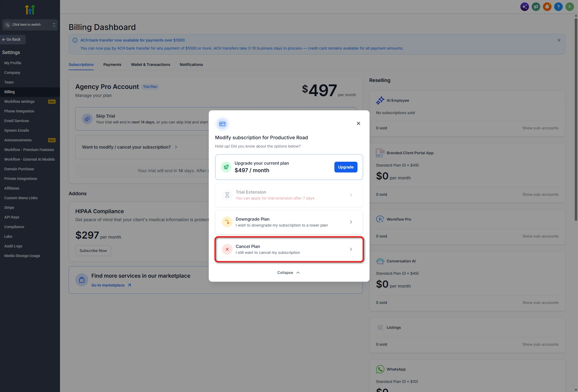Click the credit card icon in the modal

pyautogui.click(x=222, y=124)
